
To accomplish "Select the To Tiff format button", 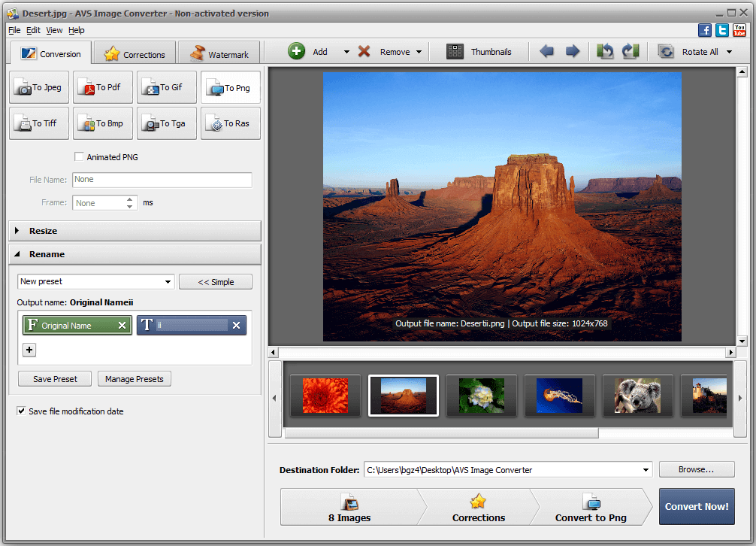I will click(x=39, y=123).
